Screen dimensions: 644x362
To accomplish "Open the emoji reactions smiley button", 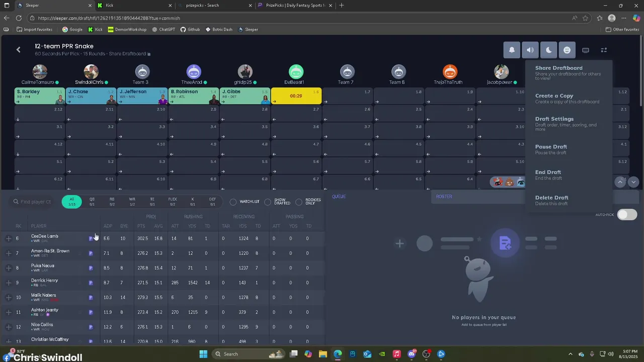I will pyautogui.click(x=567, y=50).
